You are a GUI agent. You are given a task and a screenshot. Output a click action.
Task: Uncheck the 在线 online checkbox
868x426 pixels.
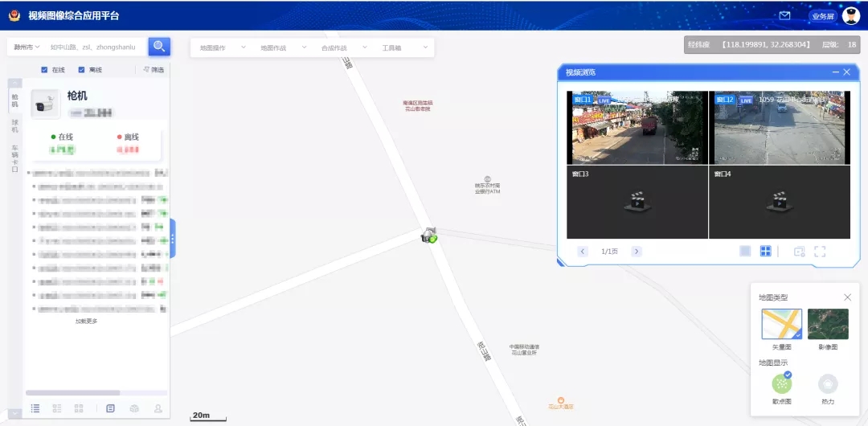[44, 70]
